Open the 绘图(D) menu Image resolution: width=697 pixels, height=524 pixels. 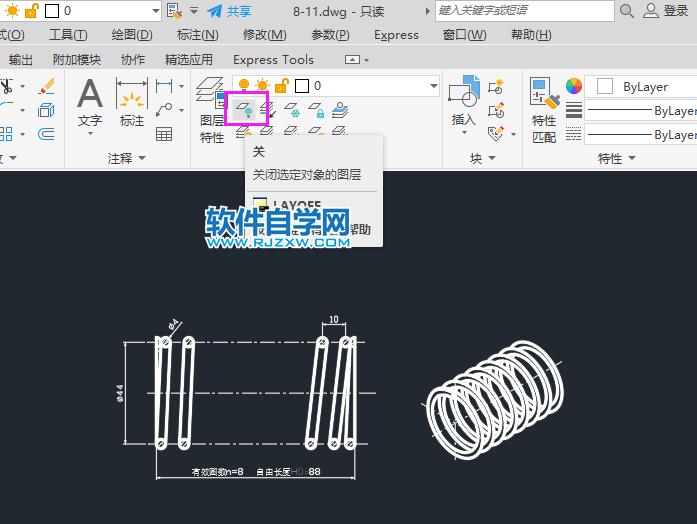[132, 35]
